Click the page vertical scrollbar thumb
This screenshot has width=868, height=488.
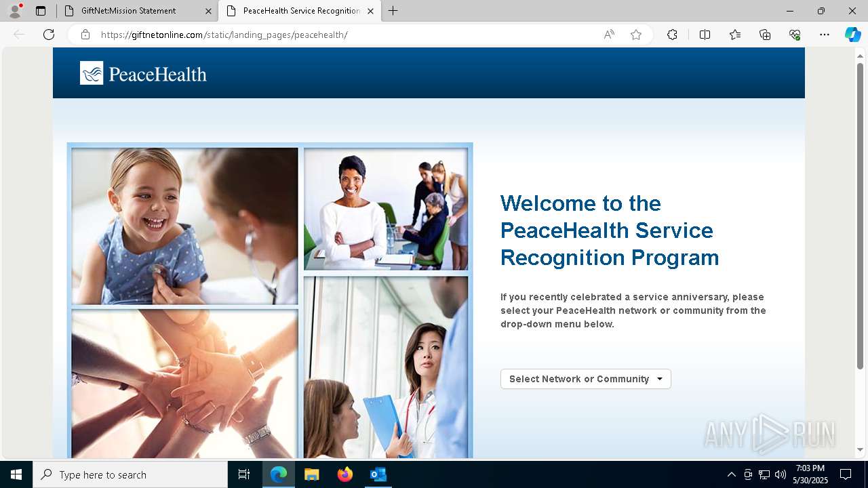(x=860, y=216)
